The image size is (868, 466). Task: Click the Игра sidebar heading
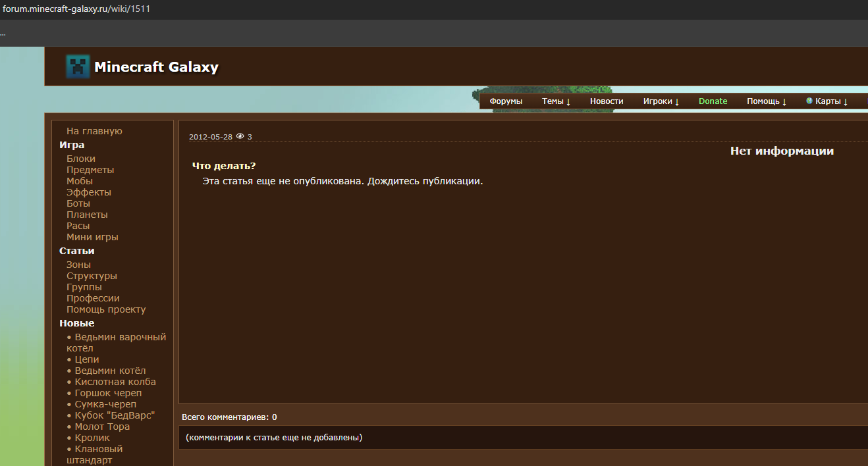click(72, 145)
